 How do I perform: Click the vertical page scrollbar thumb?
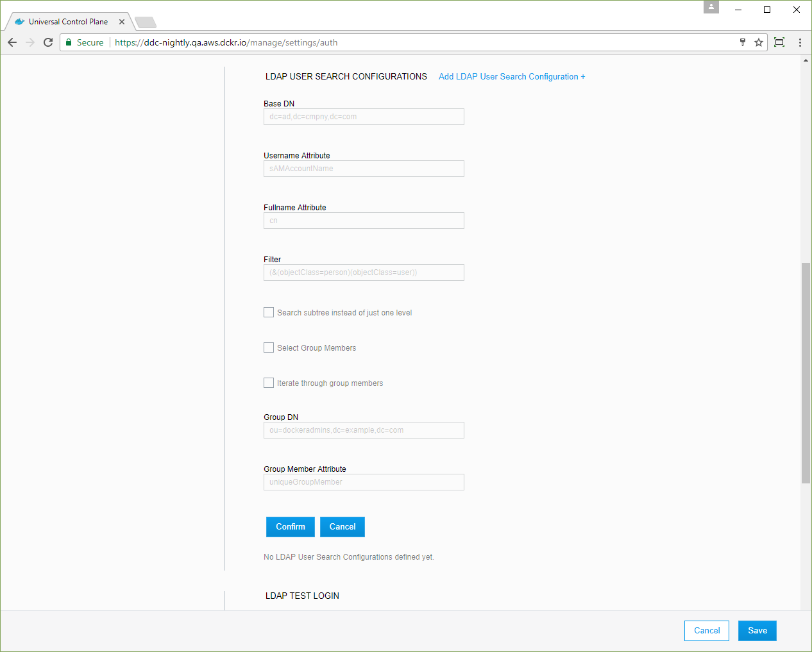806,372
